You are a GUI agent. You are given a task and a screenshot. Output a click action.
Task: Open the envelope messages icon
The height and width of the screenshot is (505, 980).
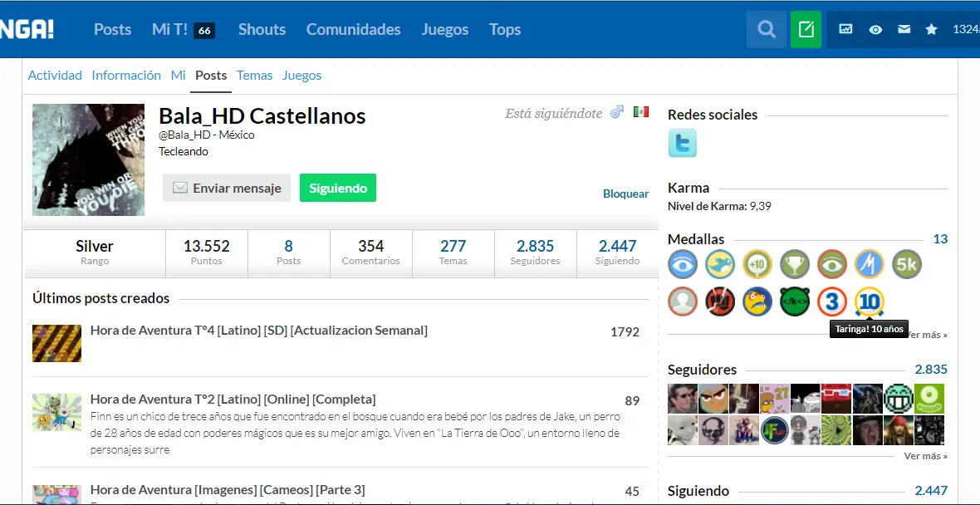tap(904, 29)
